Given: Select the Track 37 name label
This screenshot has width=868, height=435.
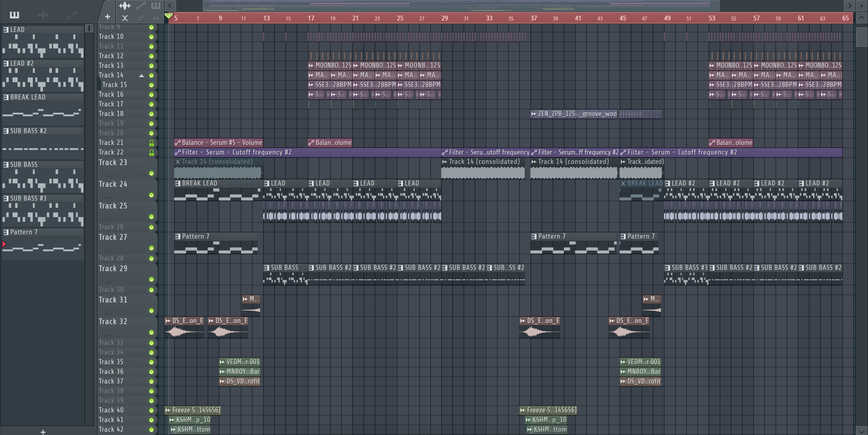Looking at the screenshot, I should coord(111,381).
